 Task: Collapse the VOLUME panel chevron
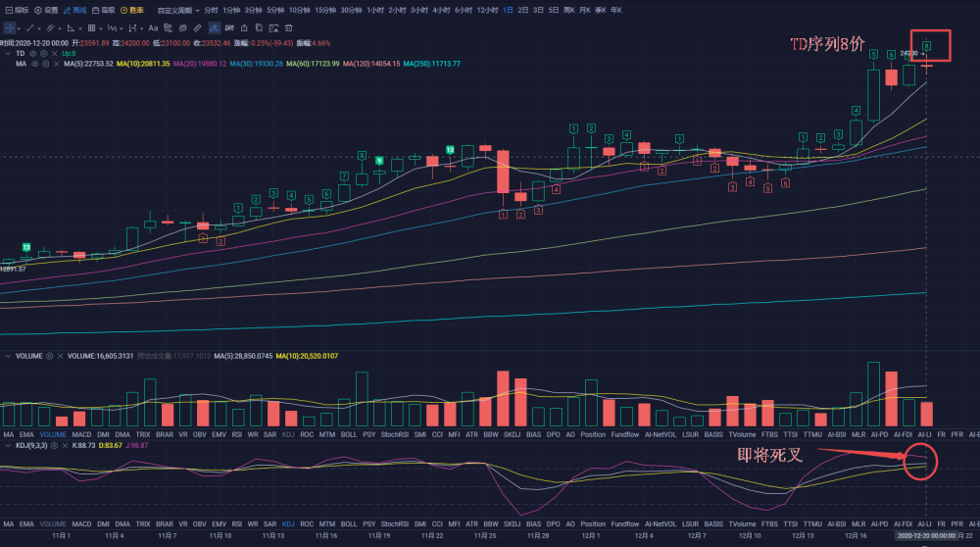[8, 356]
